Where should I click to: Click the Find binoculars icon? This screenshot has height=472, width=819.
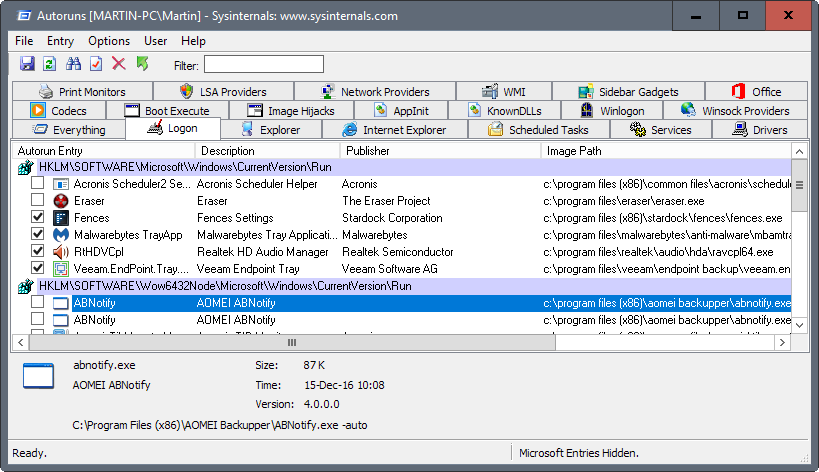point(73,64)
